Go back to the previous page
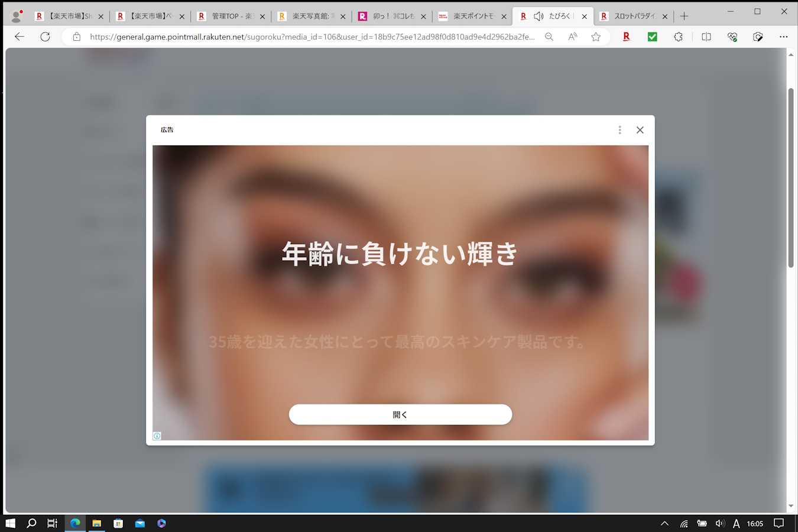798x532 pixels. [20, 37]
